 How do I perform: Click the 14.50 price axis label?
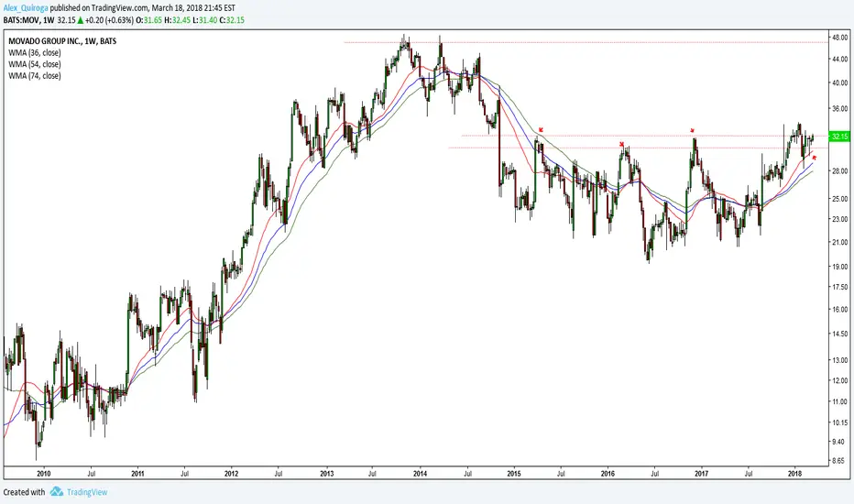840,334
